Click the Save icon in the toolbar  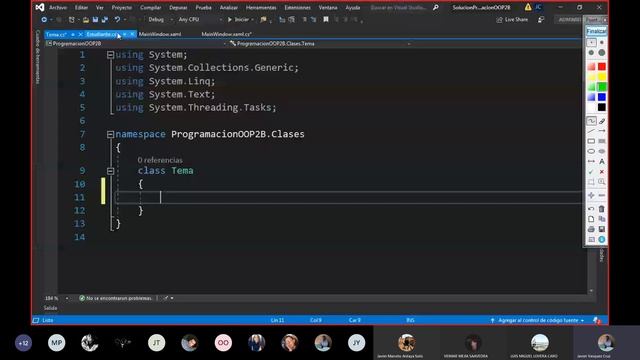[x=95, y=20]
